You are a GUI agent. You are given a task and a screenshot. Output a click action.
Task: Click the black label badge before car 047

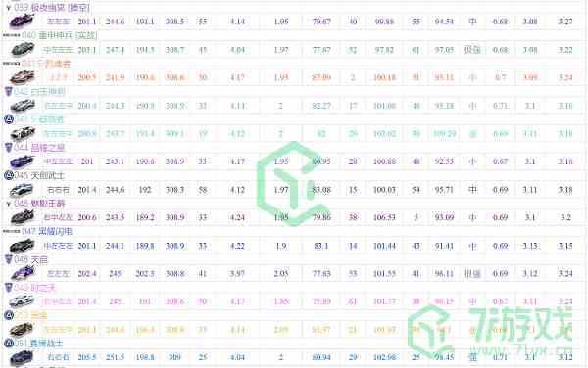point(11,231)
